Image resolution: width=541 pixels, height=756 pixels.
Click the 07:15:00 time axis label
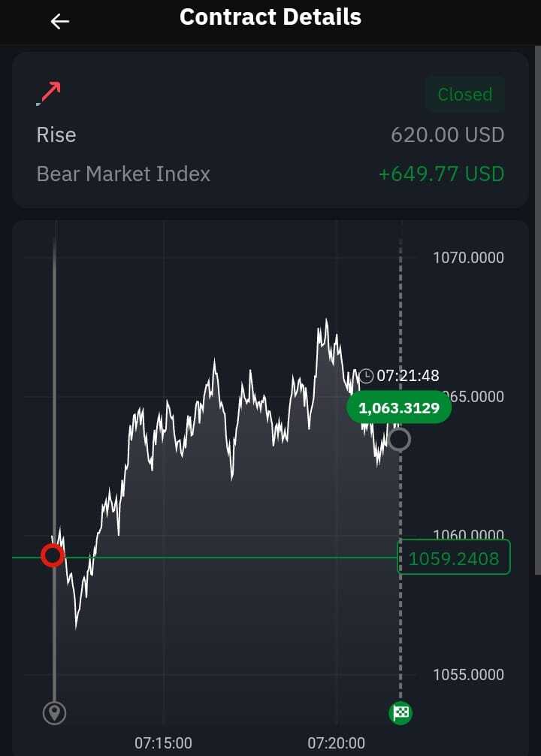pyautogui.click(x=164, y=743)
